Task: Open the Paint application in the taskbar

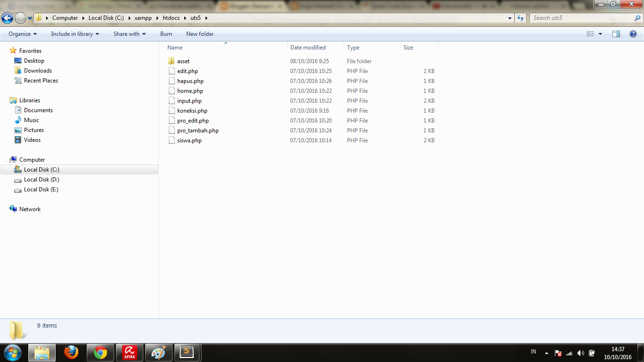Action: (x=158, y=352)
